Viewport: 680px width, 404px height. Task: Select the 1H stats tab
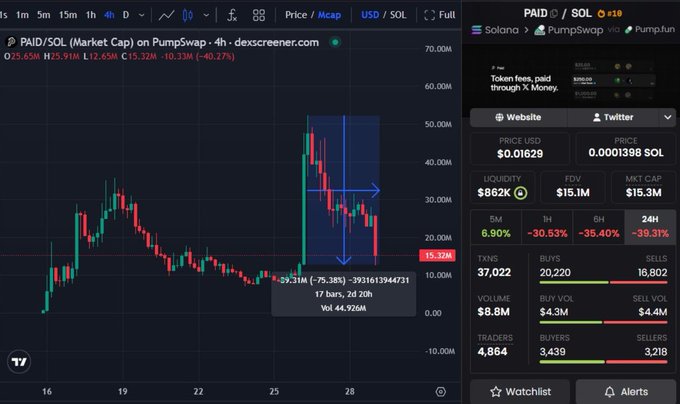547,228
